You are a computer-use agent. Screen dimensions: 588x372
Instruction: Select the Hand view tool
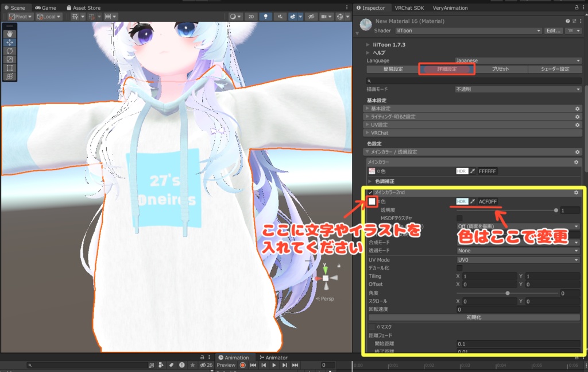pyautogui.click(x=9, y=34)
